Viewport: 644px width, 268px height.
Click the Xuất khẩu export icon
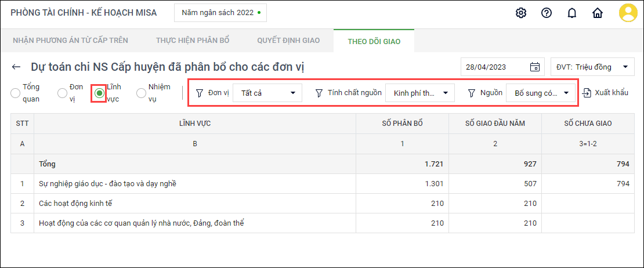(x=587, y=93)
